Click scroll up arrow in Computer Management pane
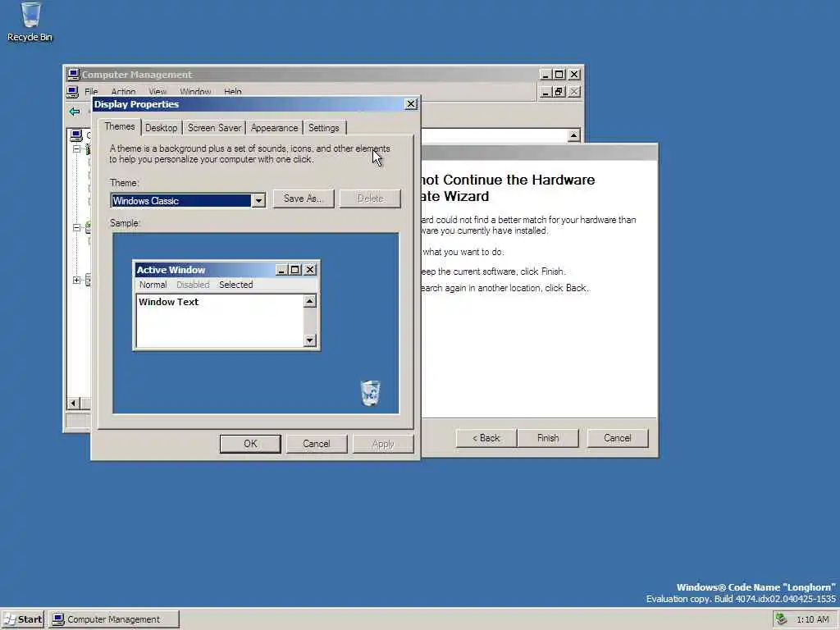Screen dimensions: 840x630 tap(573, 135)
